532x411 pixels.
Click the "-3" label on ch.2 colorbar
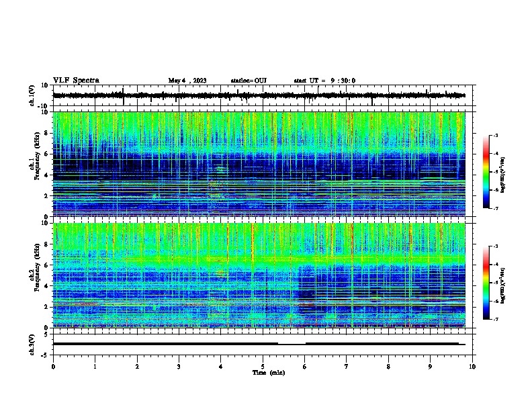pyautogui.click(x=495, y=246)
